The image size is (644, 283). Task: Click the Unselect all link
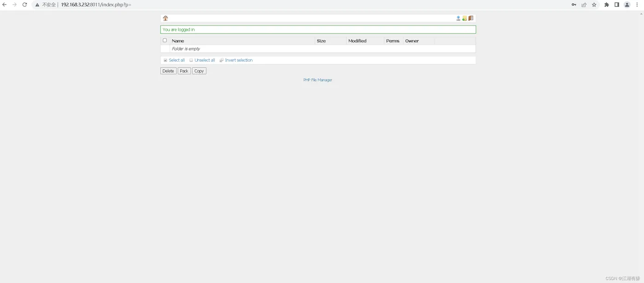pos(205,60)
